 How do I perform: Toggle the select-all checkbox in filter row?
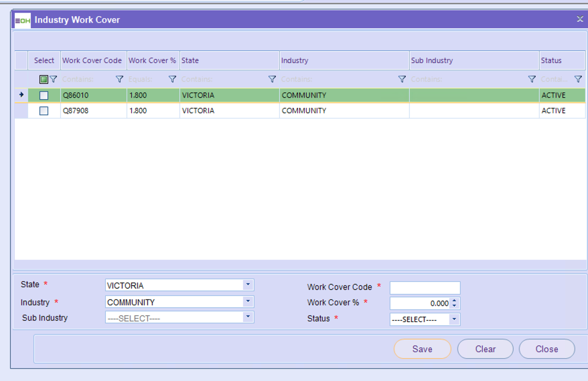click(x=44, y=79)
